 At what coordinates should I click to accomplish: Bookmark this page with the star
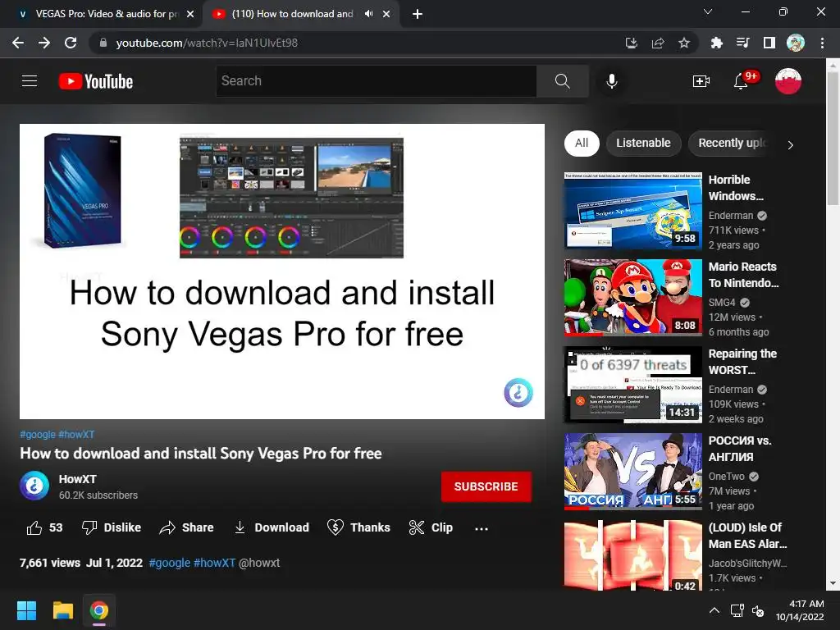[683, 43]
